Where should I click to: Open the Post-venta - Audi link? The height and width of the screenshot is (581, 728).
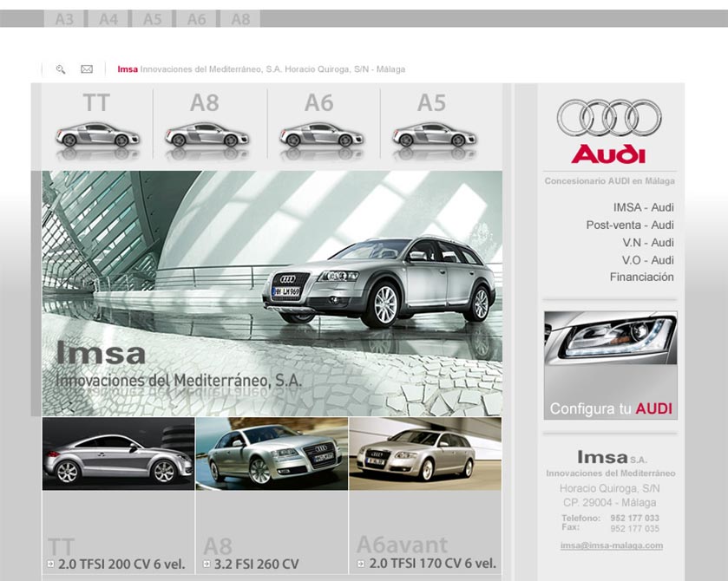[630, 225]
